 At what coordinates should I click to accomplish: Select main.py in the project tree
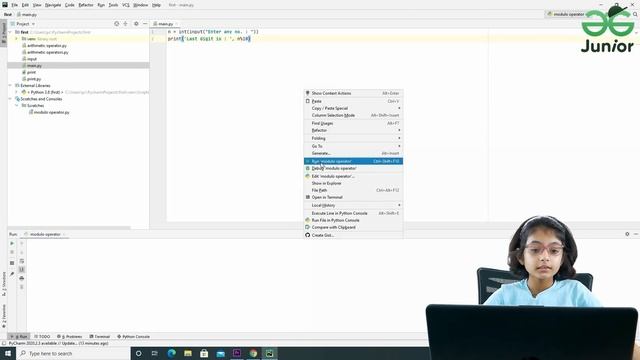[34, 66]
